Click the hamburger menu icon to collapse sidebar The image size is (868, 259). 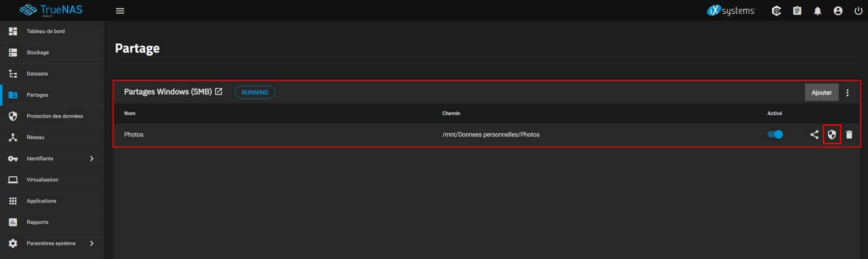pos(120,11)
